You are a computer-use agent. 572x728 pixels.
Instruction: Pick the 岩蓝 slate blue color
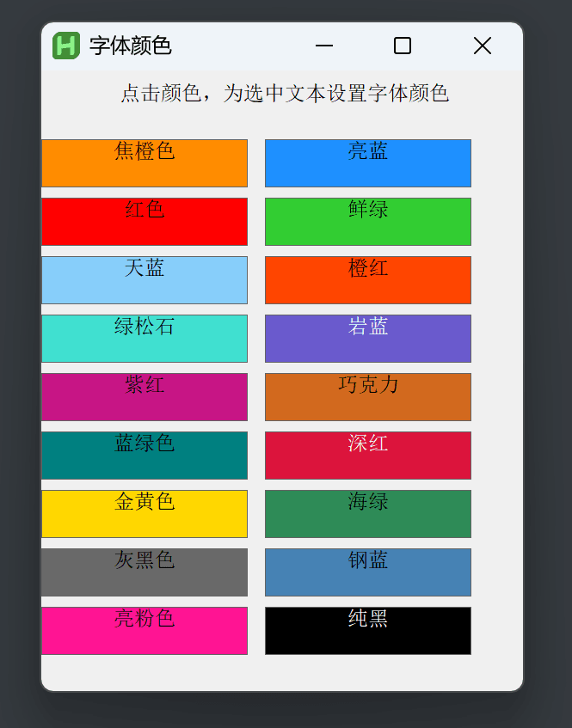[x=368, y=339]
